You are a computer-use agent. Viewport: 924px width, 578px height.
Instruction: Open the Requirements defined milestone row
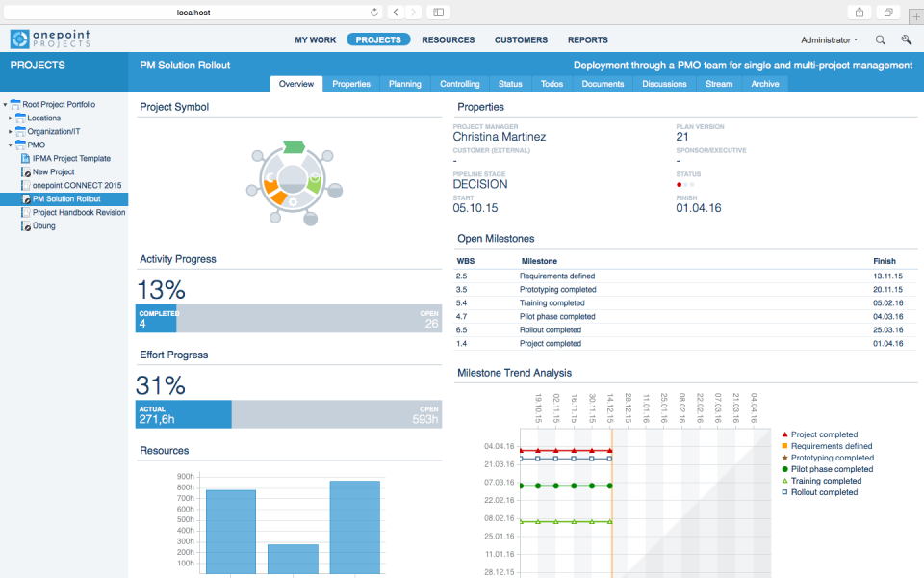click(685, 276)
